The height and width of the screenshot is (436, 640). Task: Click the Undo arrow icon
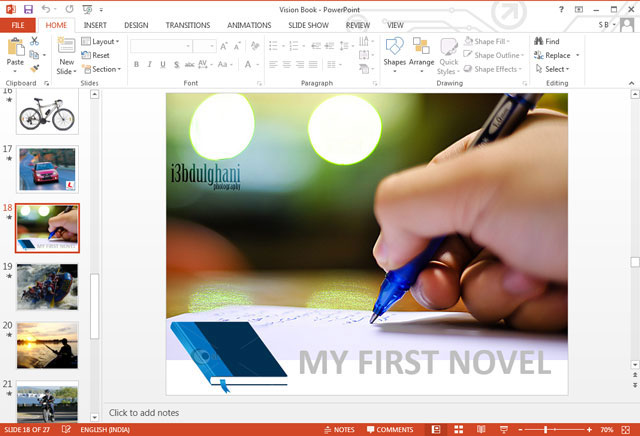pyautogui.click(x=46, y=9)
